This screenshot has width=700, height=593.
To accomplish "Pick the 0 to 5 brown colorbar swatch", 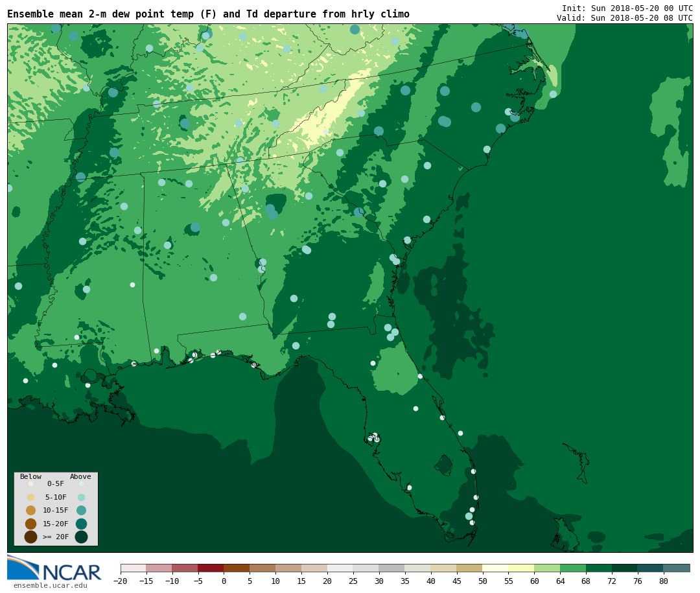I will coord(237,568).
